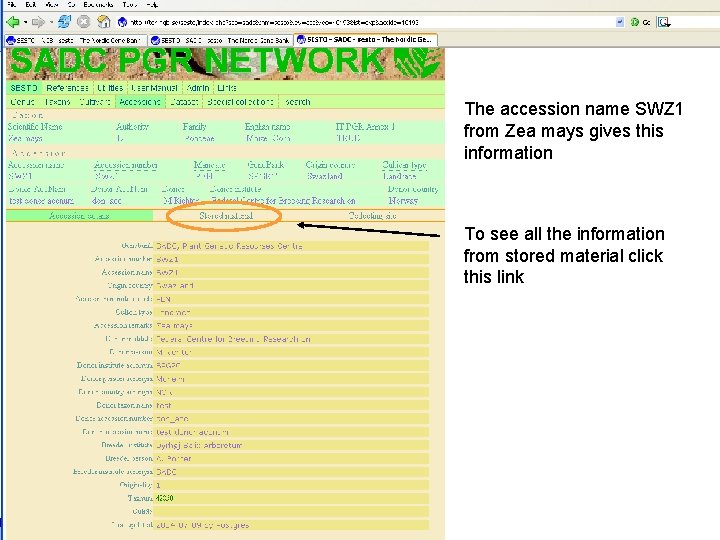This screenshot has width=720, height=540.
Task: Open the References site menu
Action: pos(67,88)
